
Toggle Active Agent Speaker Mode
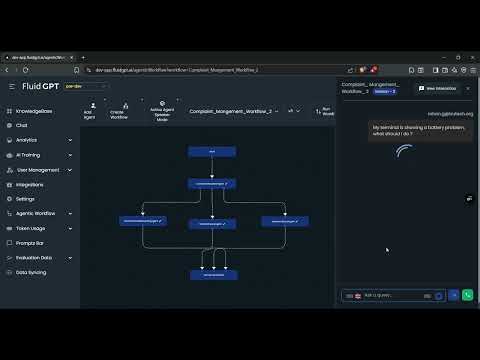point(162,111)
